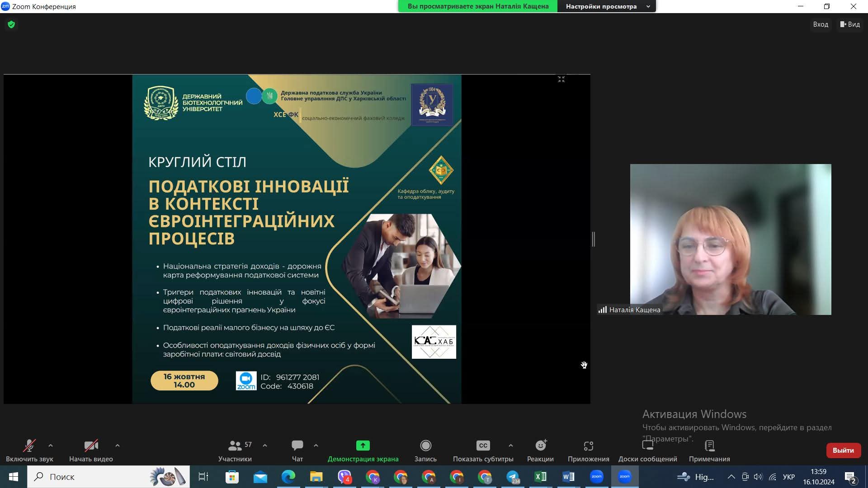Turn on camera with Начать видео

pos(91,446)
